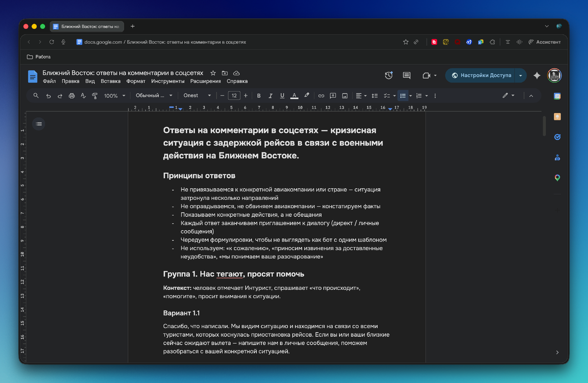Undo the last edit
588x383 pixels.
tap(49, 96)
